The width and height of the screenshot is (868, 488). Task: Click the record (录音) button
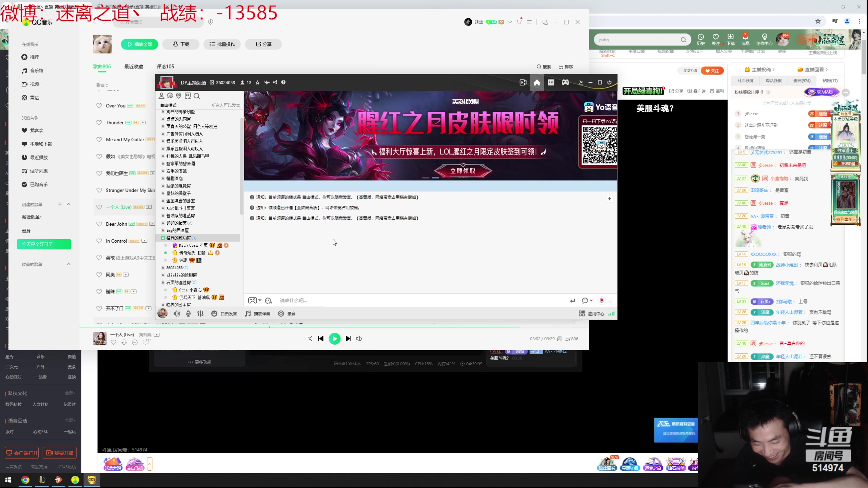click(x=287, y=313)
